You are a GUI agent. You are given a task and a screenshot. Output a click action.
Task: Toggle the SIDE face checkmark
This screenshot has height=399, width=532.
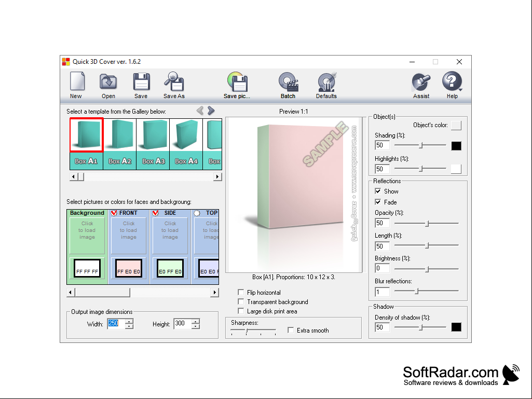pos(155,213)
